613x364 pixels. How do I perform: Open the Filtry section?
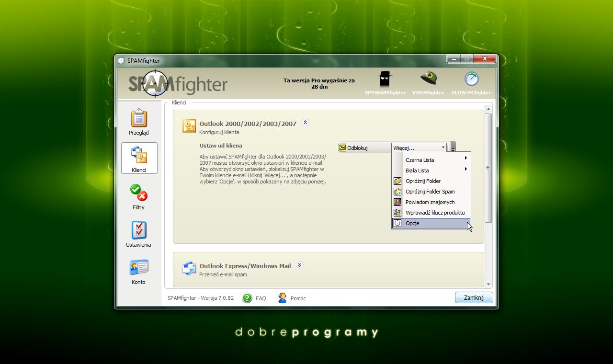pos(139,196)
